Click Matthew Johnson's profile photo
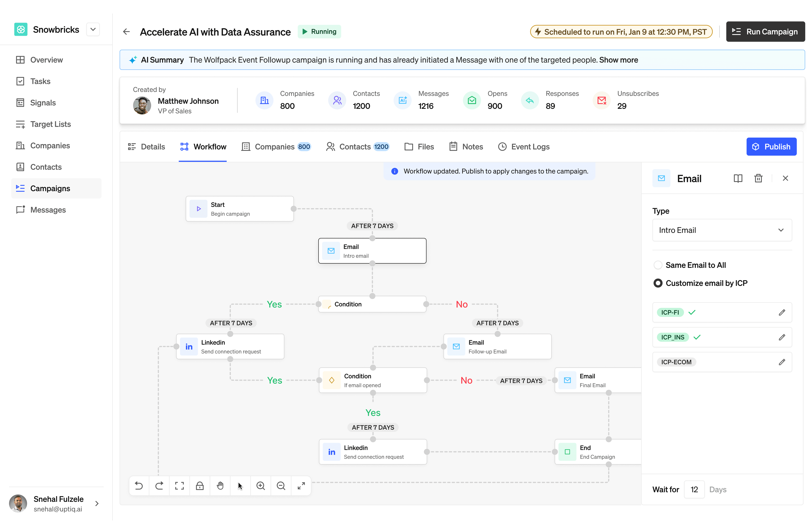 (142, 106)
